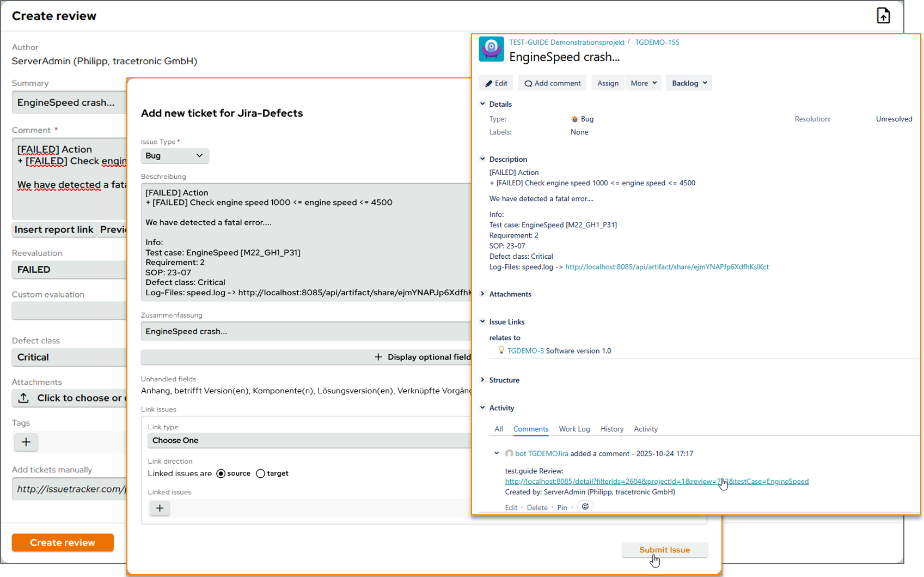
Task: Switch to the History tab
Action: click(611, 429)
